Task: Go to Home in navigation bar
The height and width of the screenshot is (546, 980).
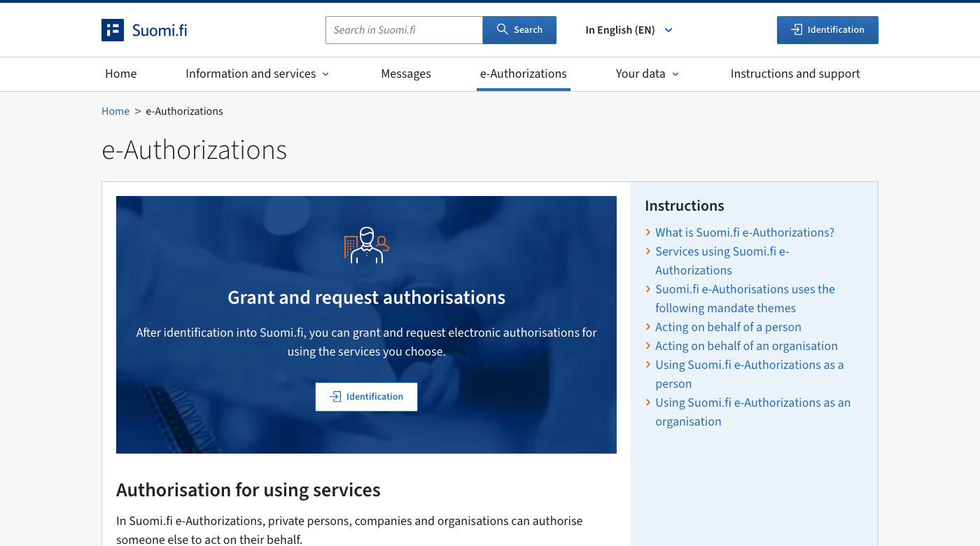Action: click(x=121, y=73)
